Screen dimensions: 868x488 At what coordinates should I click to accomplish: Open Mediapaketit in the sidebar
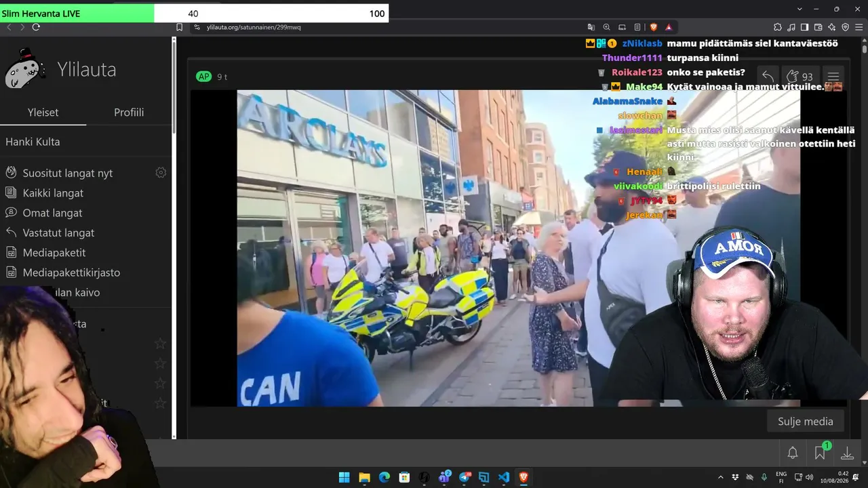54,253
